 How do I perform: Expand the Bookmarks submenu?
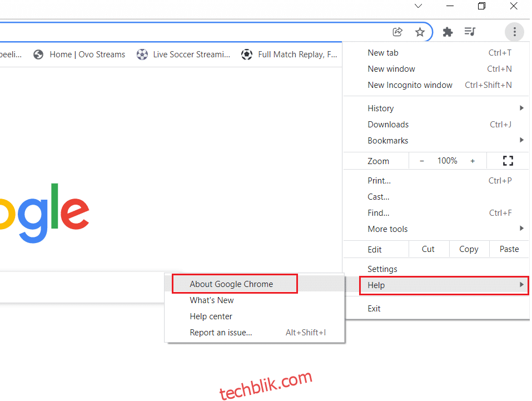click(x=436, y=141)
